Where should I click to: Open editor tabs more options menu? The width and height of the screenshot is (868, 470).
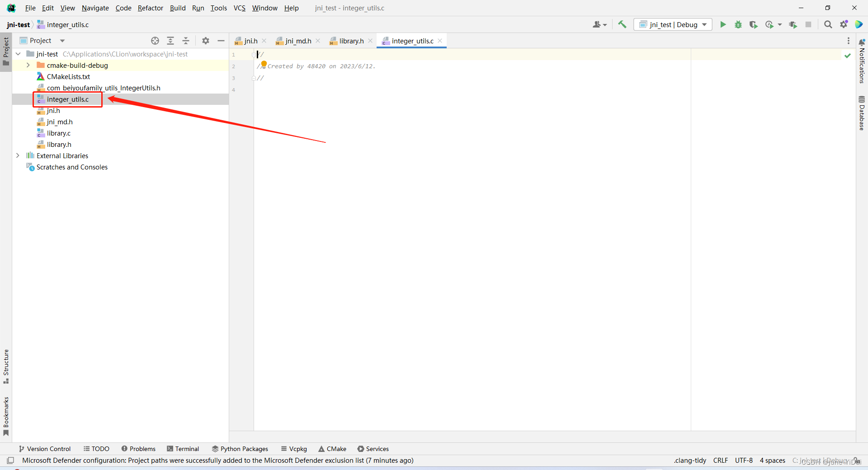click(849, 41)
